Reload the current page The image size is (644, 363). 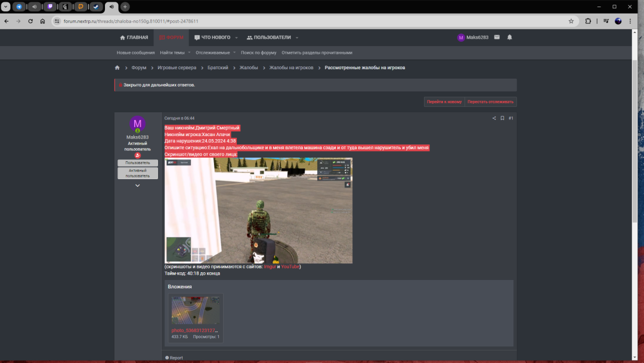[x=30, y=21]
